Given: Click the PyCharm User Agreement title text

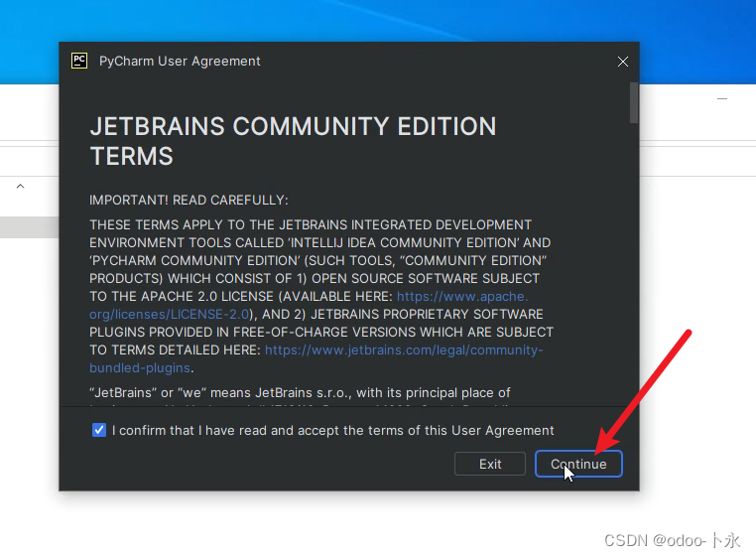Looking at the screenshot, I should 180,61.
